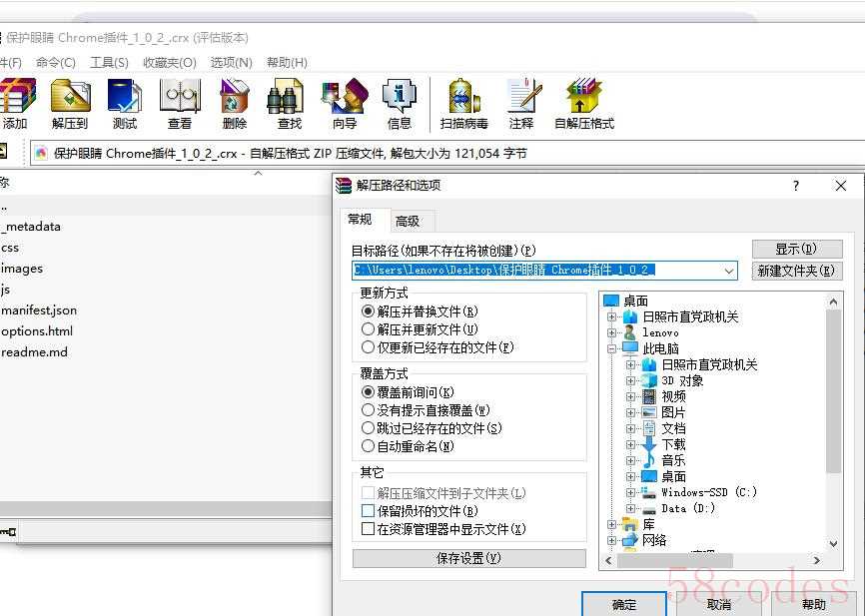Click the 自解压格式 (SFX) toolbar icon

584,104
